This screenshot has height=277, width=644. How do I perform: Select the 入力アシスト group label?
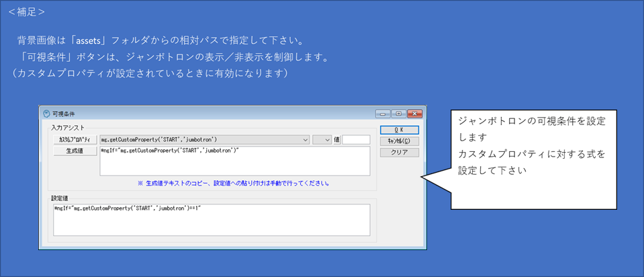66,127
